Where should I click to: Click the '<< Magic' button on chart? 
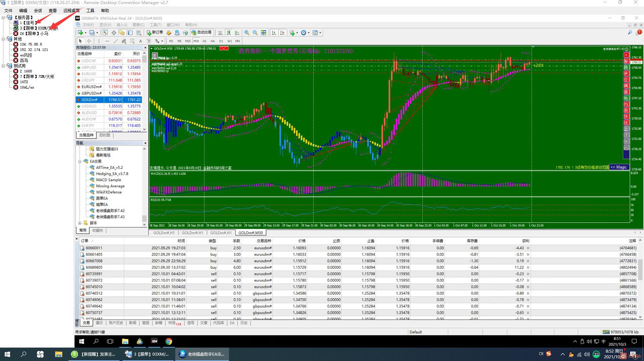[x=618, y=167]
